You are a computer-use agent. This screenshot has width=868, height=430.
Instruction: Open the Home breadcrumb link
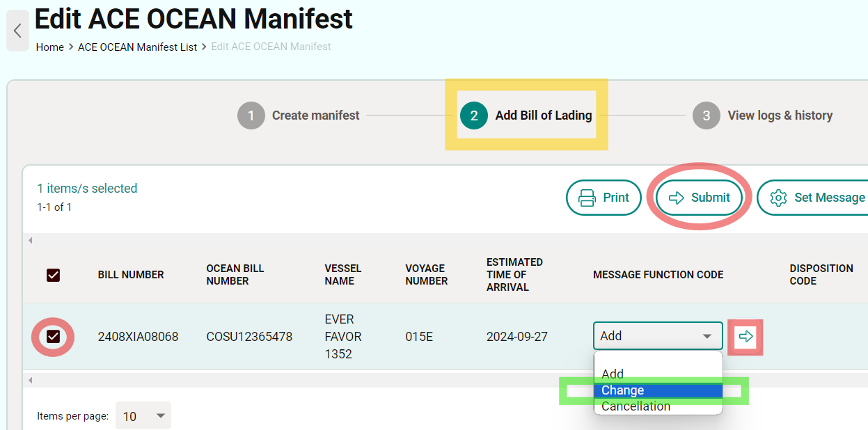[49, 47]
